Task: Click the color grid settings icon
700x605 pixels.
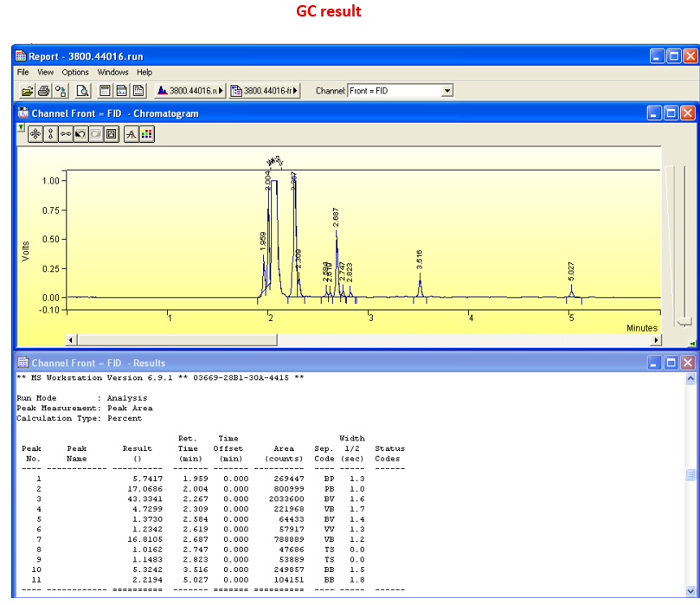Action: tap(146, 134)
